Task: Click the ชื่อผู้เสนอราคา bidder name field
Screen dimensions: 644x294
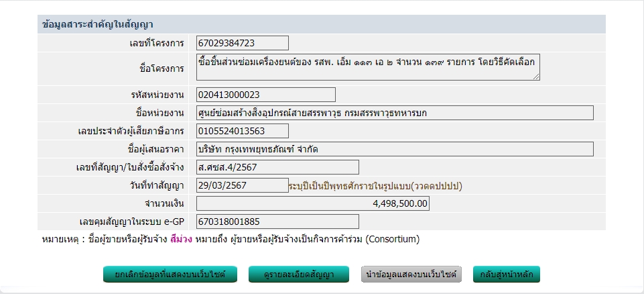Action: (x=395, y=149)
